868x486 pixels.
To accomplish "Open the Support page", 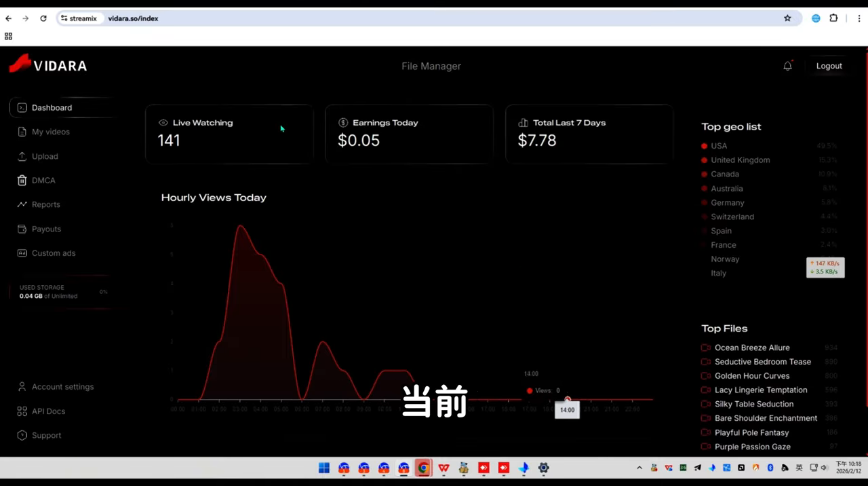I will coord(47,435).
